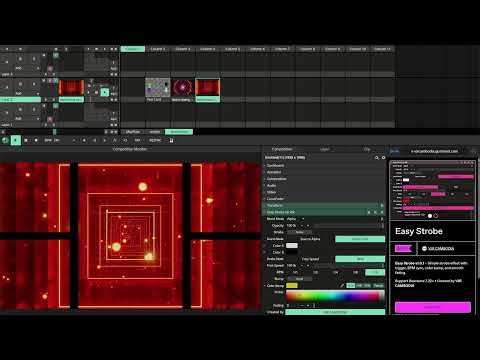Trigger Column 5 in the clip grid

coord(233,49)
